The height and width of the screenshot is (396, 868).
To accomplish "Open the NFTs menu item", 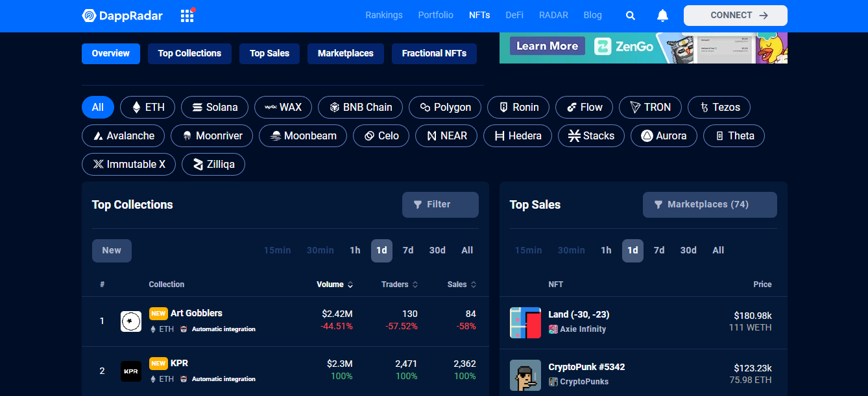I will 479,15.
